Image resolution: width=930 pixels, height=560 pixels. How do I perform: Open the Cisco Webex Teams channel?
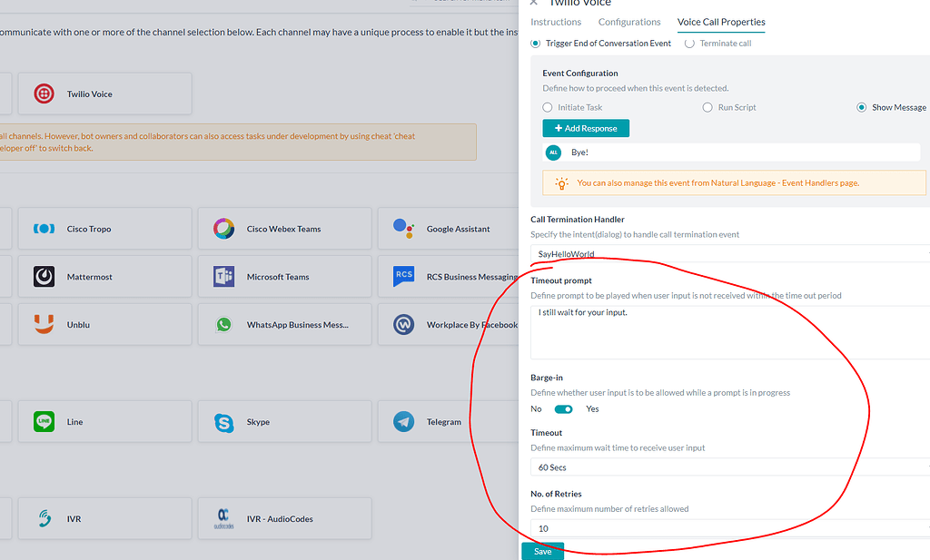click(223, 228)
